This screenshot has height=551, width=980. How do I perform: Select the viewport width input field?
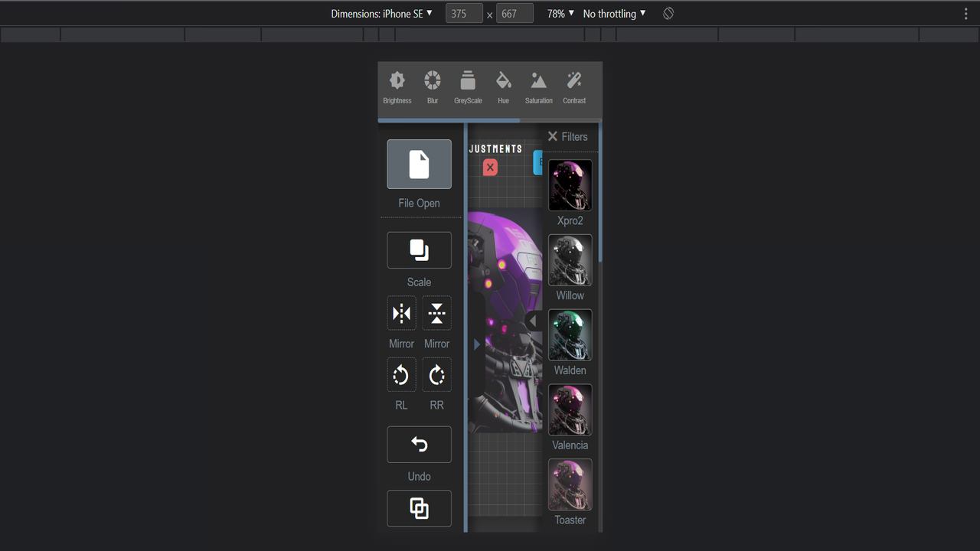coord(464,13)
